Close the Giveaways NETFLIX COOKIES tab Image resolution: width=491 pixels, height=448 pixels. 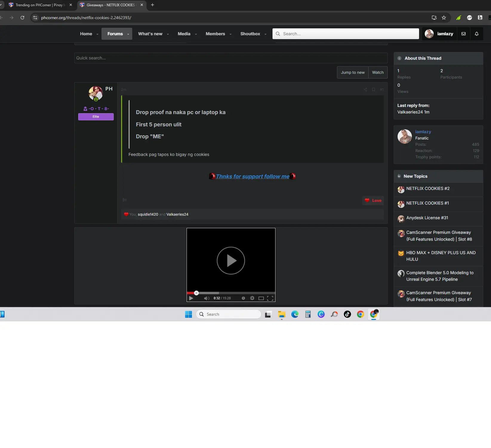tap(142, 5)
